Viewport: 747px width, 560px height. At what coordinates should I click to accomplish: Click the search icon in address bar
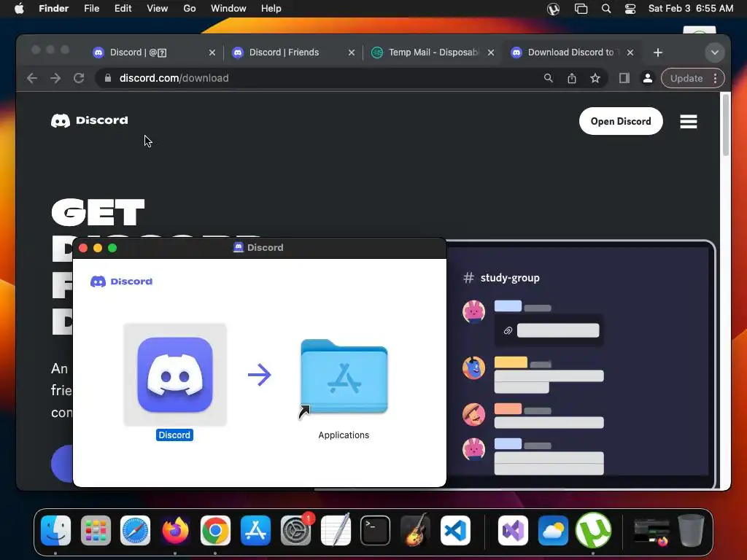point(549,78)
